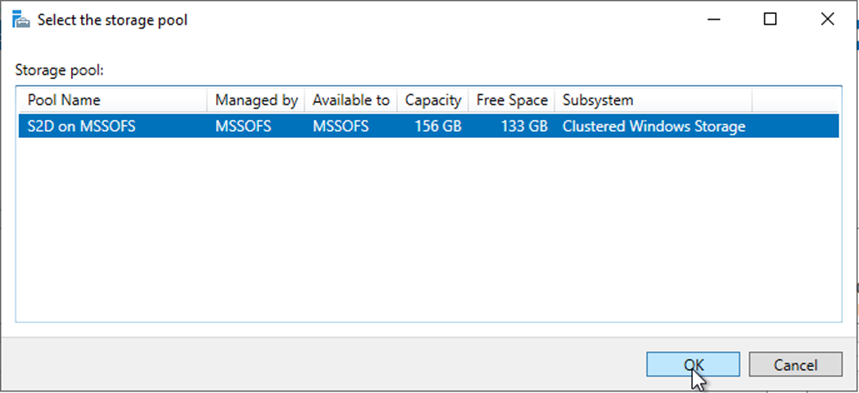This screenshot has width=859, height=393.
Task: Sort pools by Free Space column header
Action: 512,100
